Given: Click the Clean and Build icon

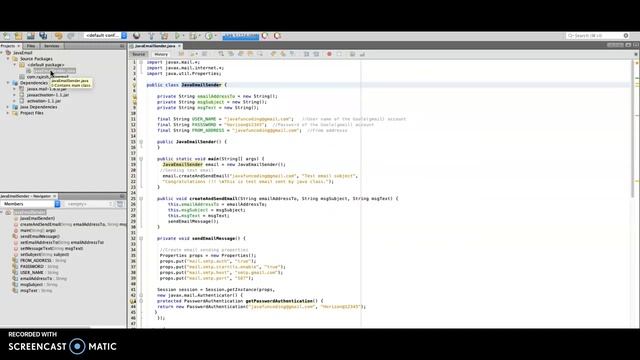Looking at the screenshot, I should pyautogui.click(x=164, y=36).
